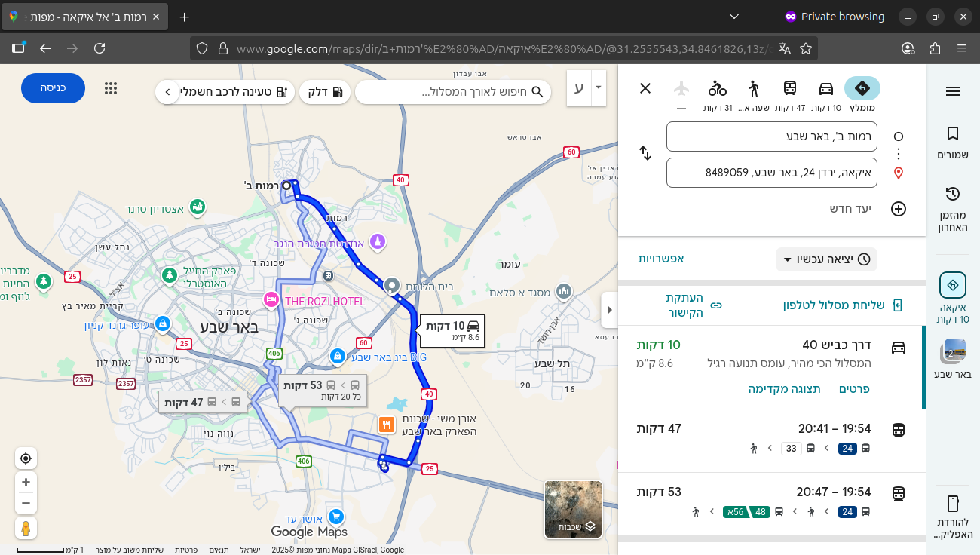Open the Saved tab in sidebar
Image resolution: width=980 pixels, height=555 pixels.
pos(952,142)
